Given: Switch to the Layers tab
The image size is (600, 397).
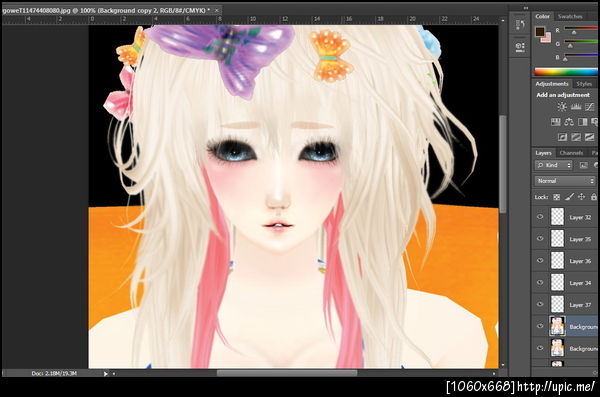Looking at the screenshot, I should tap(543, 153).
